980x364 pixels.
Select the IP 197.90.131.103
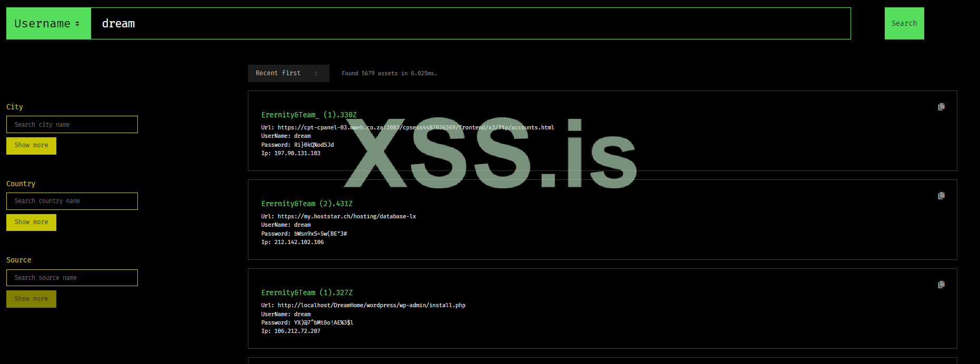(x=297, y=153)
